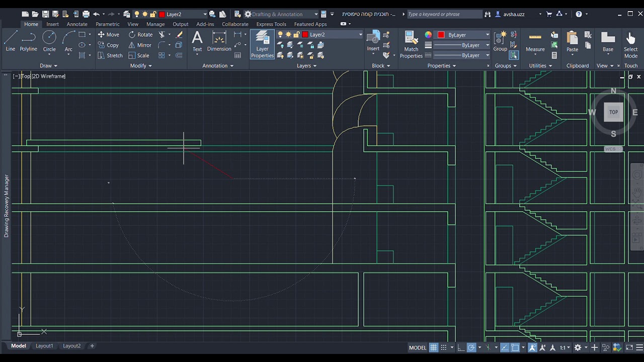Click the TOP face of ViewCube
Viewport: 644px width, 362px height.
click(613, 112)
